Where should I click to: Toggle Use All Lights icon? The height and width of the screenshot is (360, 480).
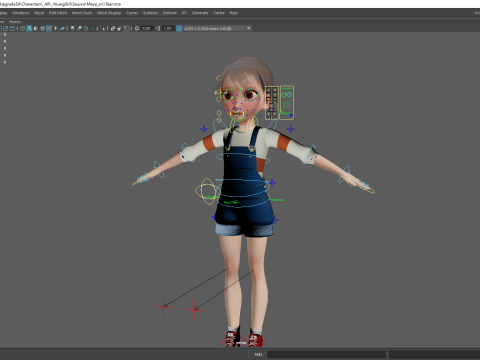[x=55, y=28]
